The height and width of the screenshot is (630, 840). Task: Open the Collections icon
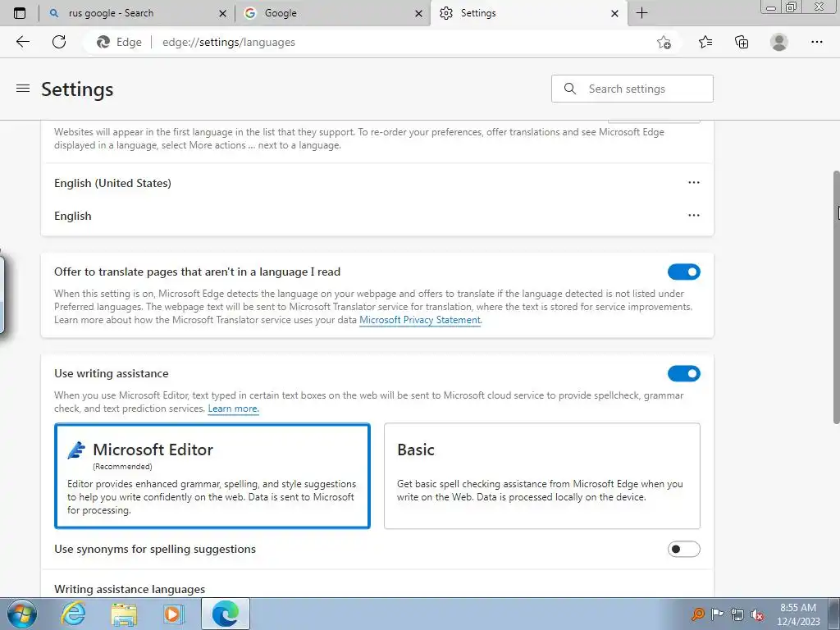pos(742,42)
